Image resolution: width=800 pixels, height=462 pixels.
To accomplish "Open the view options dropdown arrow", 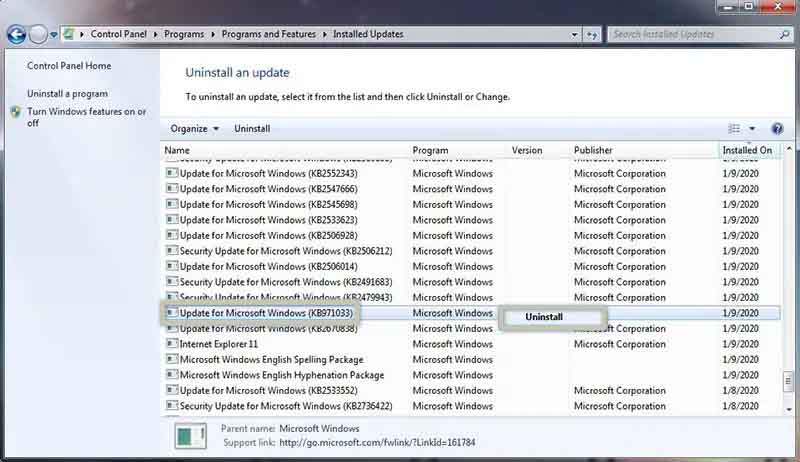I will 752,129.
